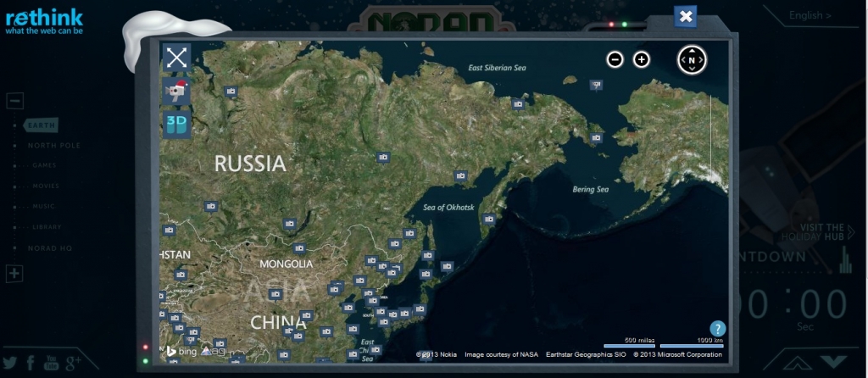This screenshot has width=868, height=378.
Task: Open the English language selector
Action: click(810, 15)
